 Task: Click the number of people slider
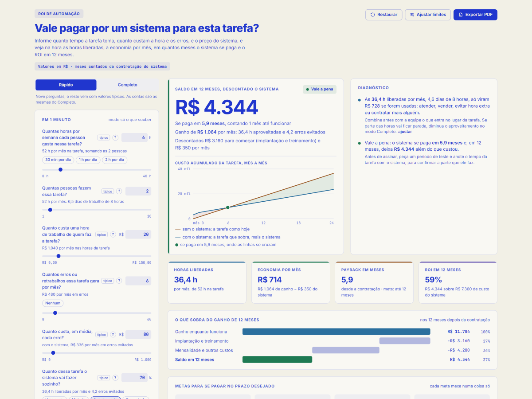97,210
